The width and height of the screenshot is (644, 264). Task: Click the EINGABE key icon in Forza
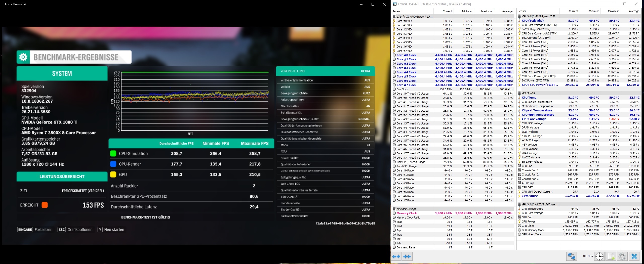(x=25, y=230)
